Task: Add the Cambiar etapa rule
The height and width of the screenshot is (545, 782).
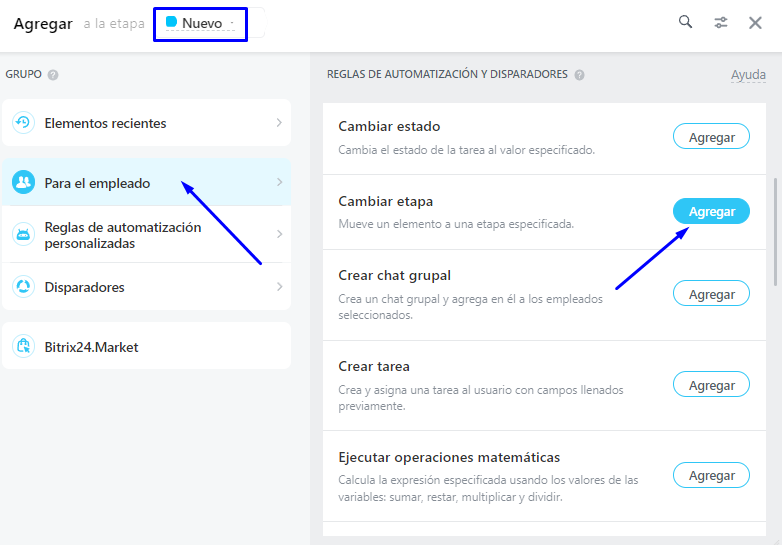Action: (x=711, y=211)
